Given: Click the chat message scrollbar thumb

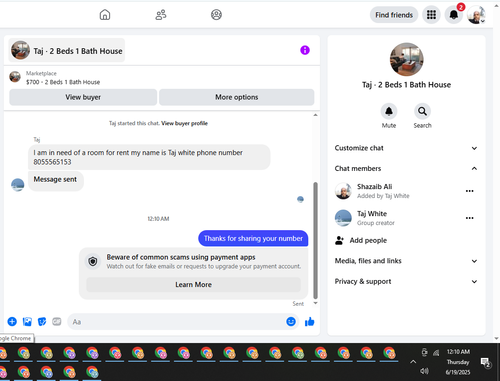Looking at the screenshot, I should coord(315,240).
